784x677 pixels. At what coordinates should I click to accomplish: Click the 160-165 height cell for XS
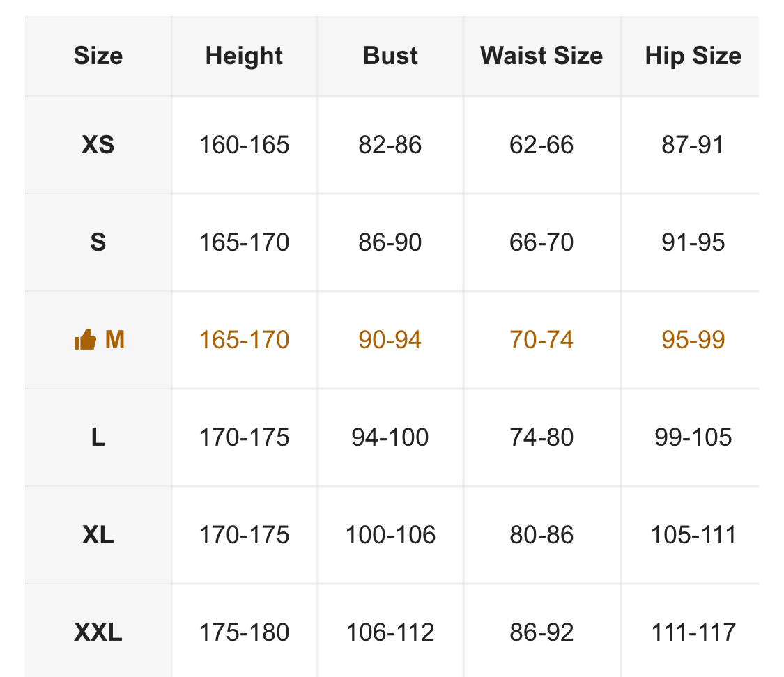coord(244,145)
